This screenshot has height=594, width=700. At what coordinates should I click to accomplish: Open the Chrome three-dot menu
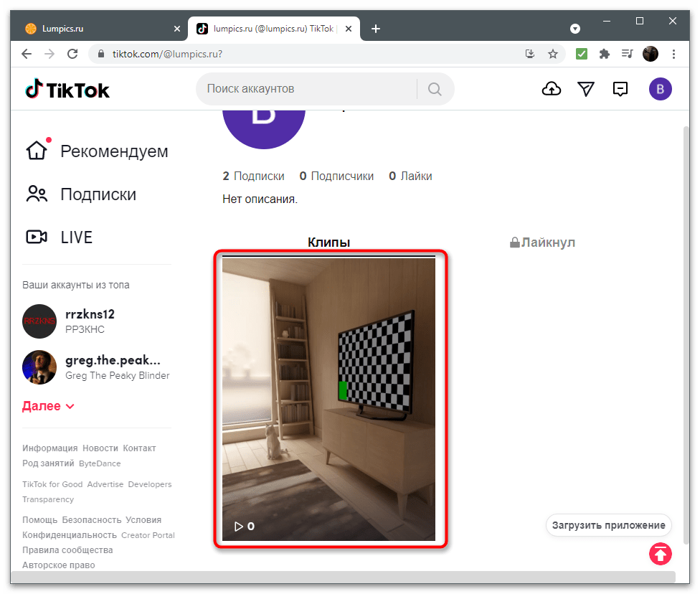tap(673, 54)
